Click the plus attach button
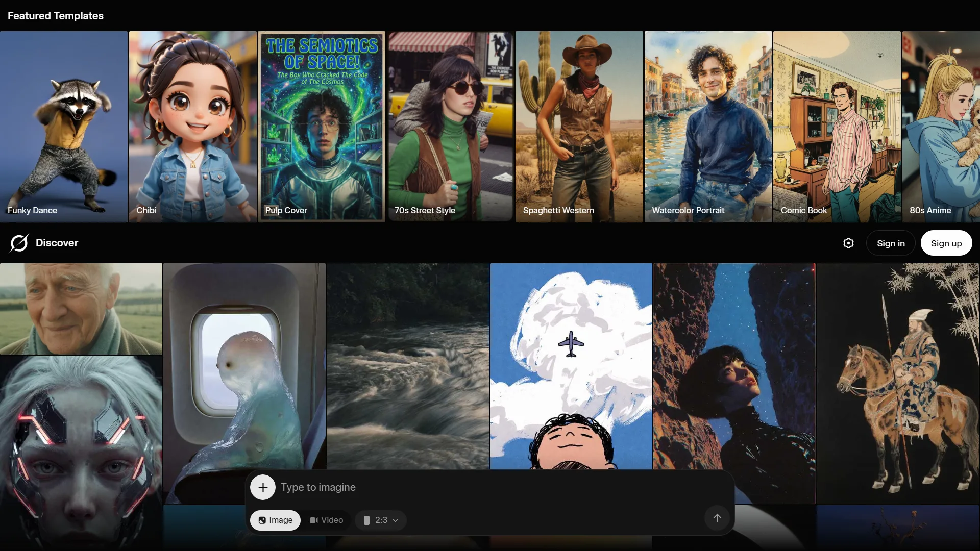Image resolution: width=980 pixels, height=551 pixels. [x=263, y=487]
